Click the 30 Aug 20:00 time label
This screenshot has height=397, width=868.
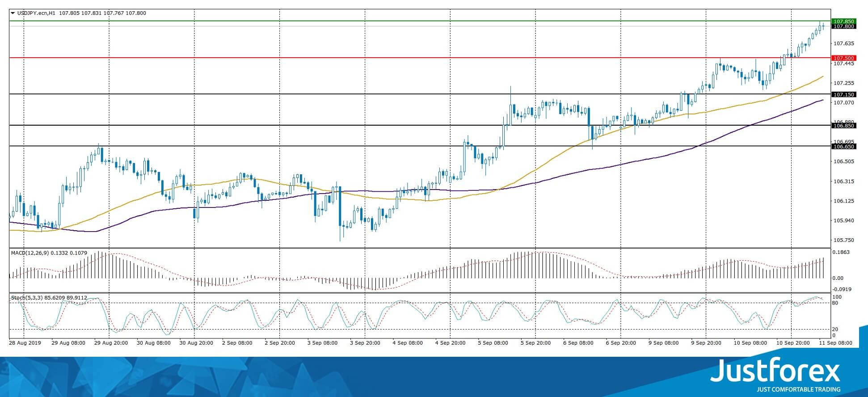pos(196,343)
